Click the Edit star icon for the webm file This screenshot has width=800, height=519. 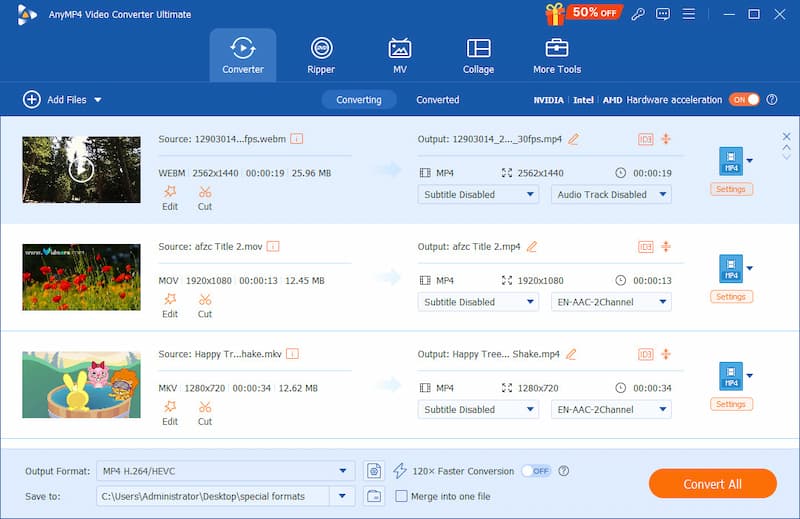point(170,192)
